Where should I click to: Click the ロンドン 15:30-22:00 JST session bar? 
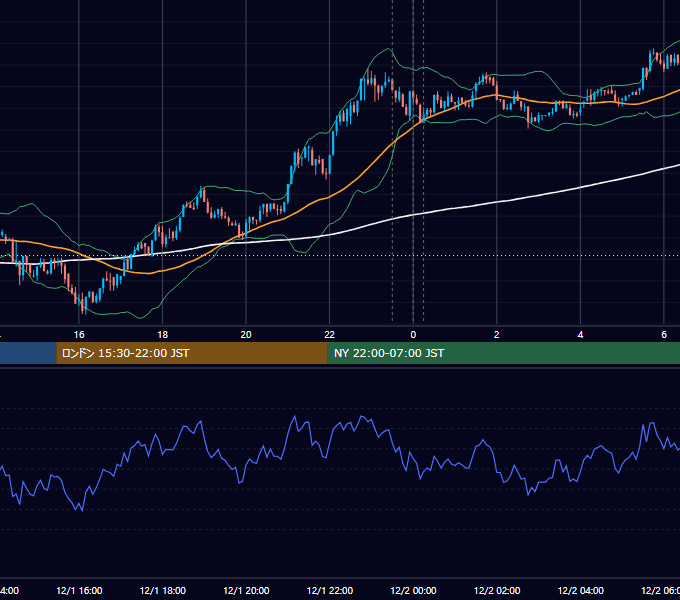click(x=192, y=353)
